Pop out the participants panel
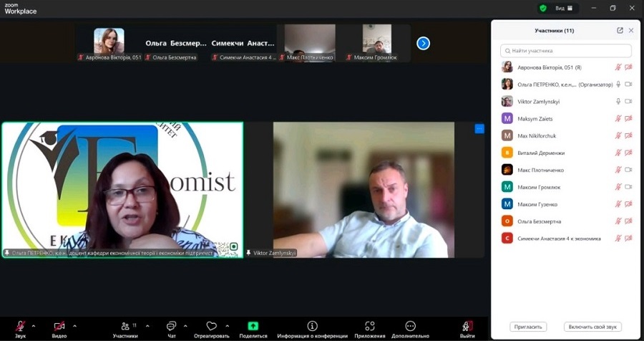This screenshot has width=644, height=341. point(620,31)
